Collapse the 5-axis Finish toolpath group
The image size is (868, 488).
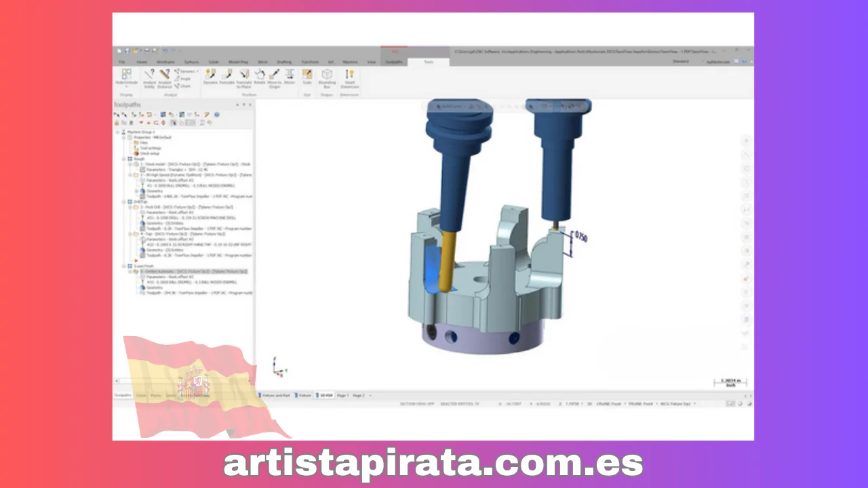pyautogui.click(x=123, y=266)
